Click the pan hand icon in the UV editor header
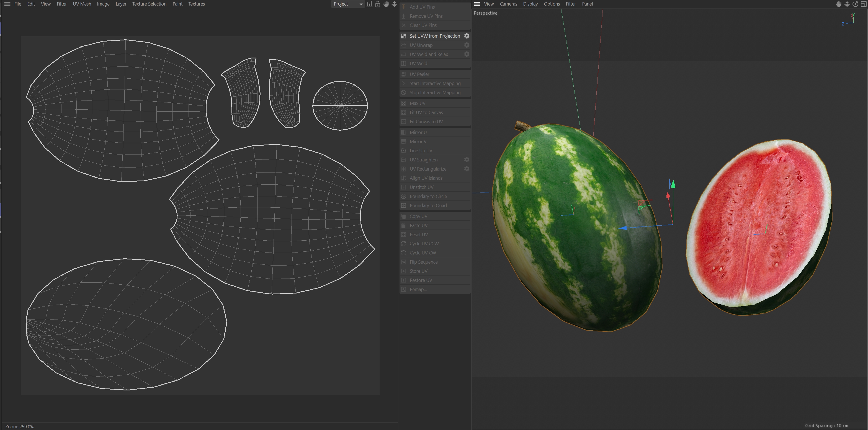The image size is (868, 430). [x=386, y=4]
